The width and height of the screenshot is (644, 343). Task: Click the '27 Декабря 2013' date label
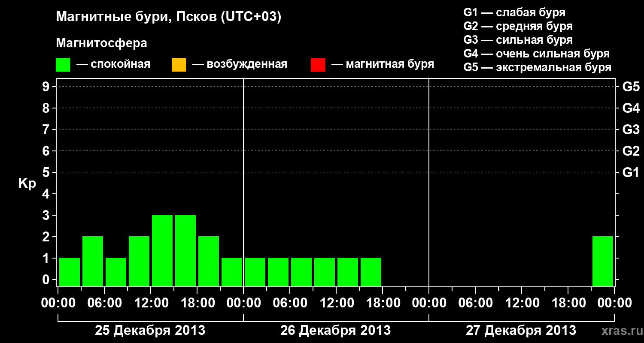[521, 331]
